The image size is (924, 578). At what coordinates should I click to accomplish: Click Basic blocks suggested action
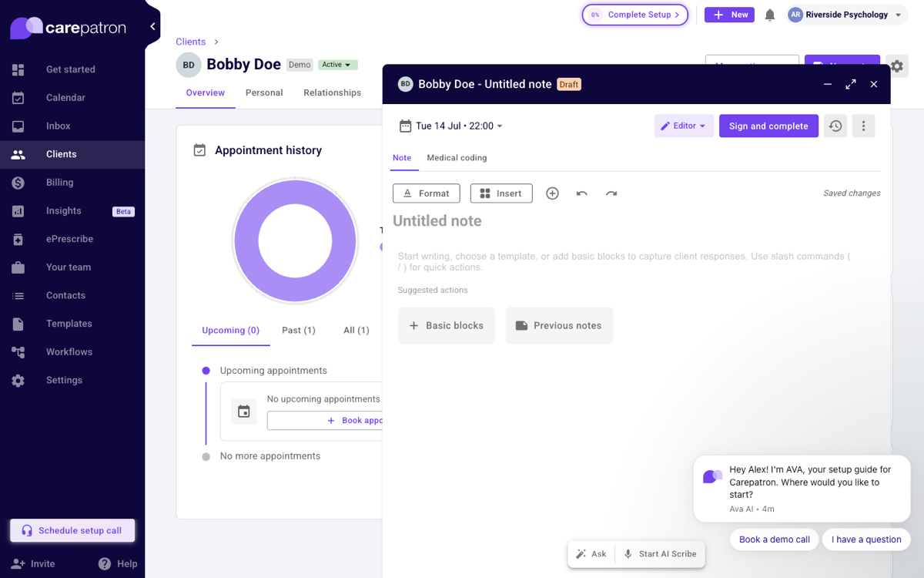(x=447, y=325)
